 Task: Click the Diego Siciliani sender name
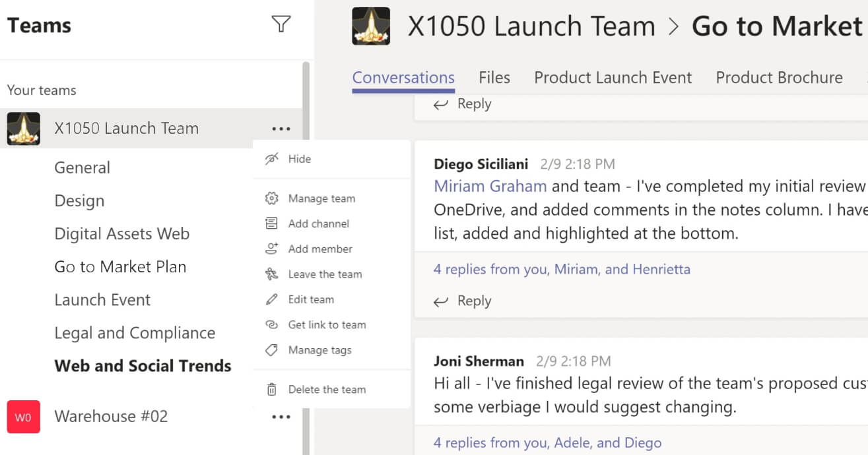pos(481,164)
